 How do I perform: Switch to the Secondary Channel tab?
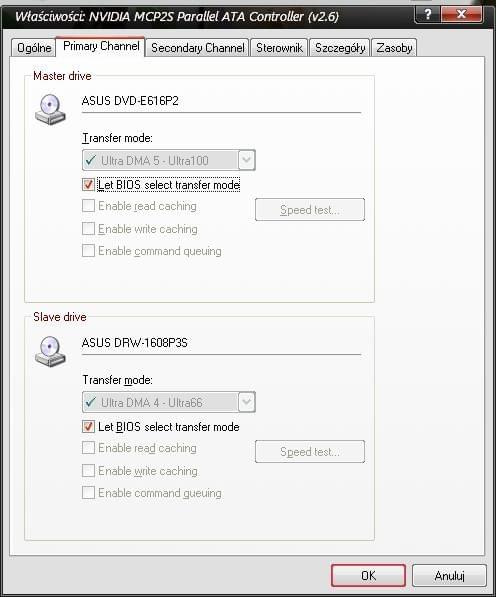click(x=198, y=48)
